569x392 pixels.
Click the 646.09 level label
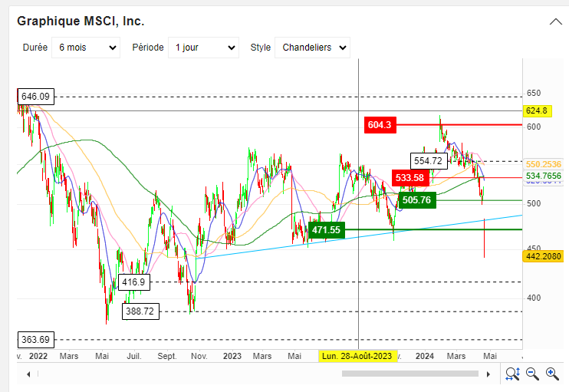point(36,97)
